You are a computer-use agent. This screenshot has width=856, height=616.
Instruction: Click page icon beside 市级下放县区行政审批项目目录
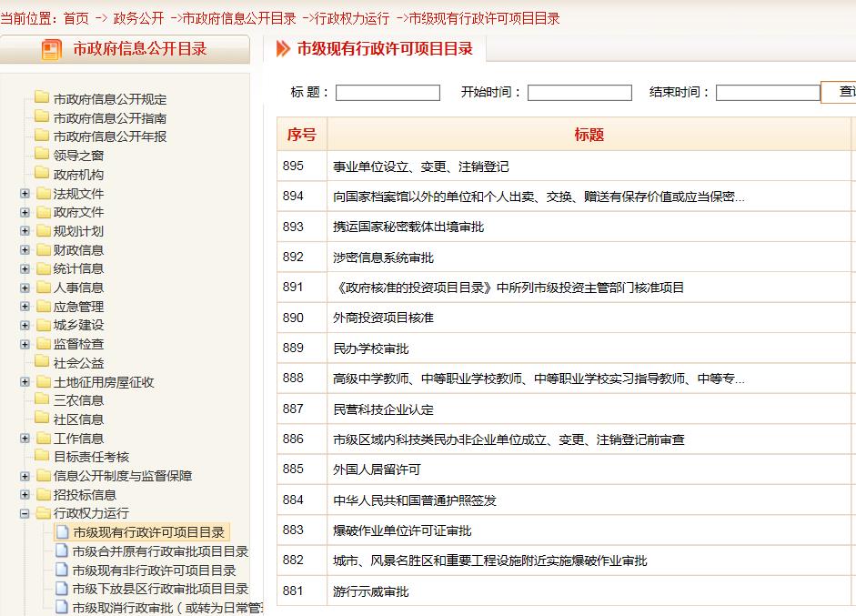(62, 588)
